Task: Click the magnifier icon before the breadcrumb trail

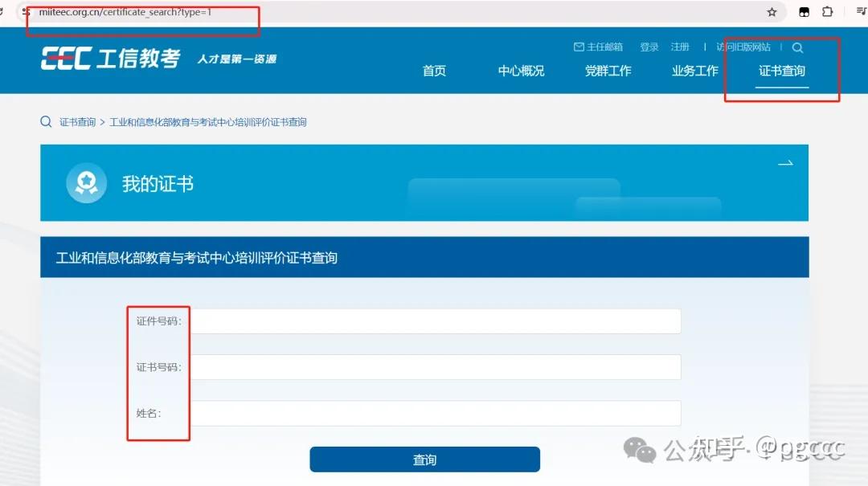Action: coord(46,121)
